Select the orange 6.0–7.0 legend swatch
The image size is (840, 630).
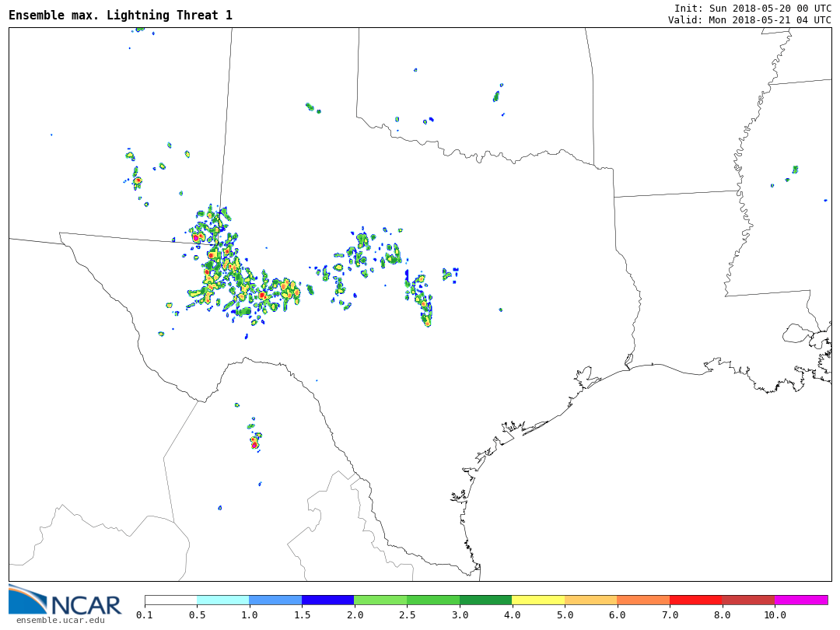tap(643, 600)
